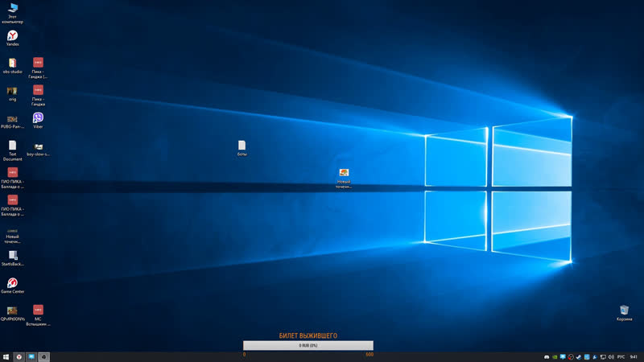Image resolution: width=644 pixels, height=362 pixels.
Task: Open the Discord tray icon
Action: [x=547, y=357]
